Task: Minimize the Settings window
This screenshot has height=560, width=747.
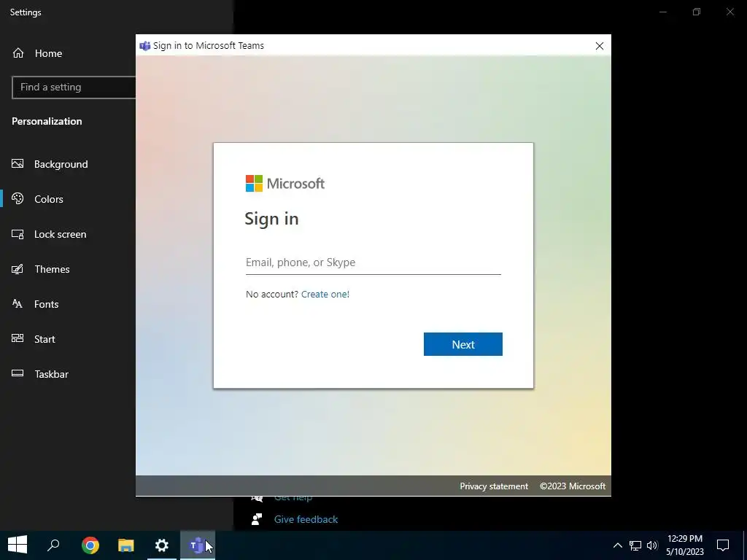Action: (x=662, y=12)
